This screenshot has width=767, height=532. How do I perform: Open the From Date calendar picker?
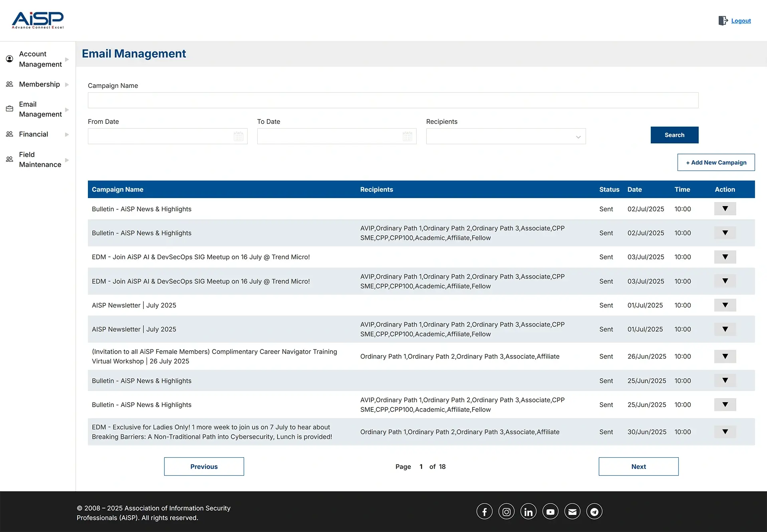tap(238, 137)
